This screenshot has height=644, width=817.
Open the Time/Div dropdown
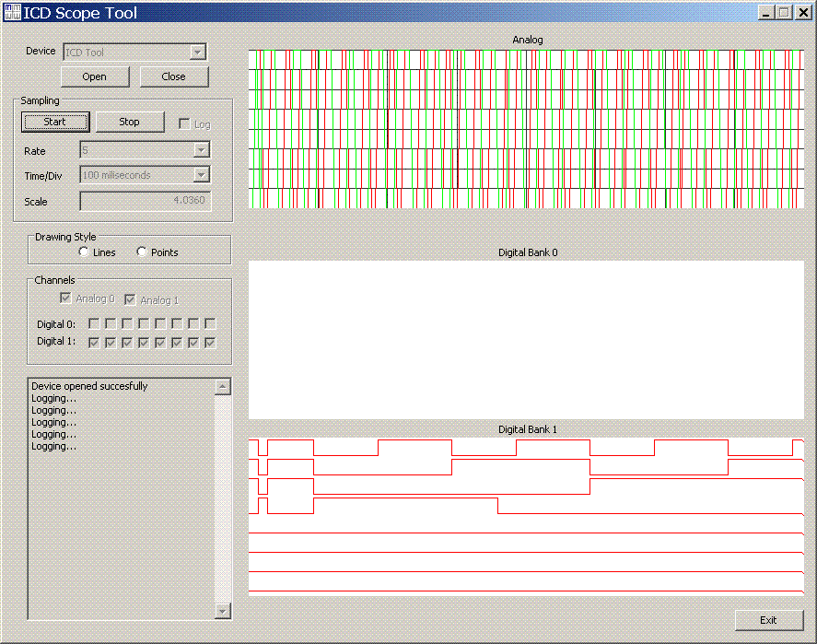(x=145, y=174)
